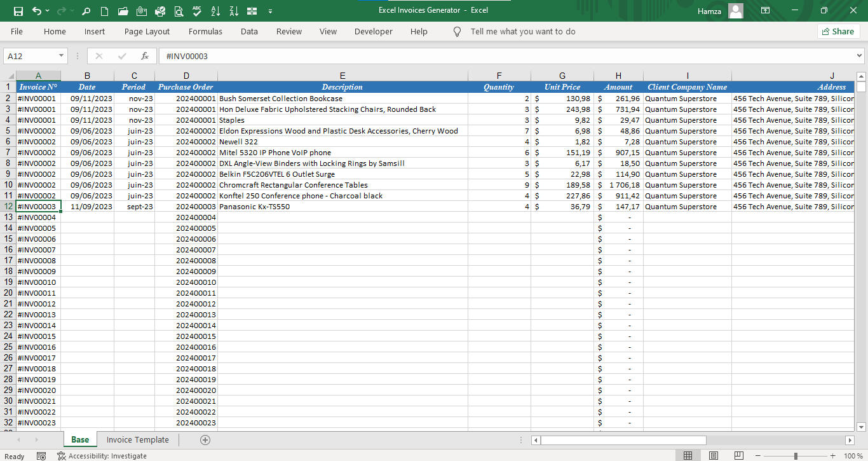
Task: Switch to Page Layout view in status bar
Action: pyautogui.click(x=714, y=455)
